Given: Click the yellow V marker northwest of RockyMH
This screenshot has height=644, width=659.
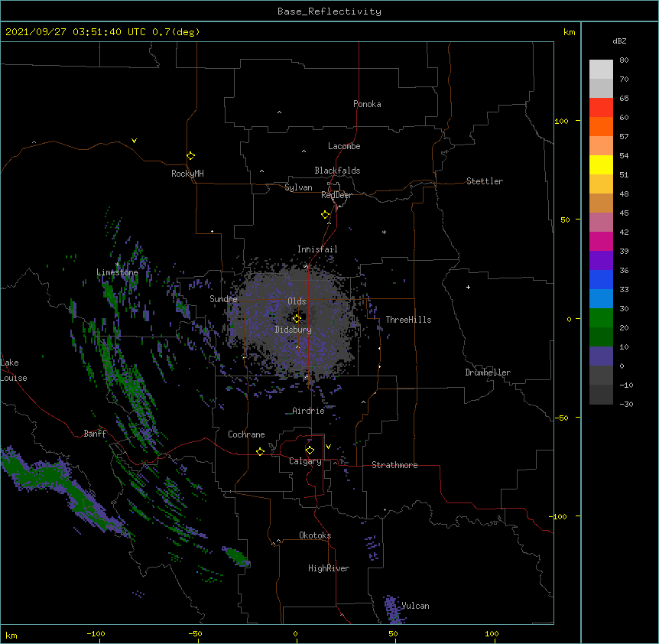Looking at the screenshot, I should point(134,141).
